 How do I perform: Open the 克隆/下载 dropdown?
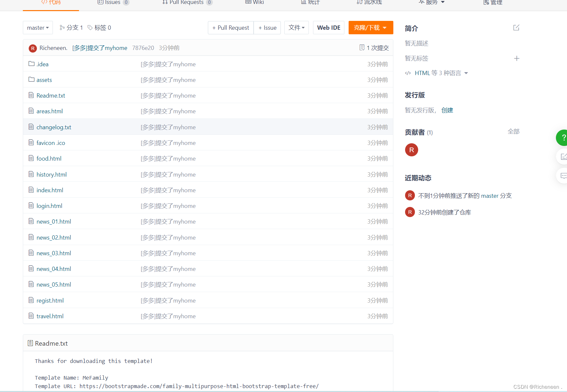click(370, 28)
